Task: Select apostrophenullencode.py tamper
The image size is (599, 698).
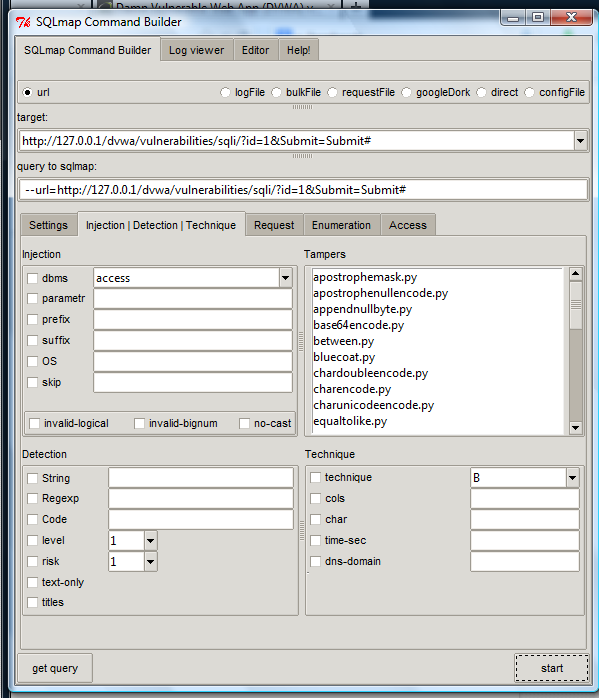Action: tap(380, 293)
